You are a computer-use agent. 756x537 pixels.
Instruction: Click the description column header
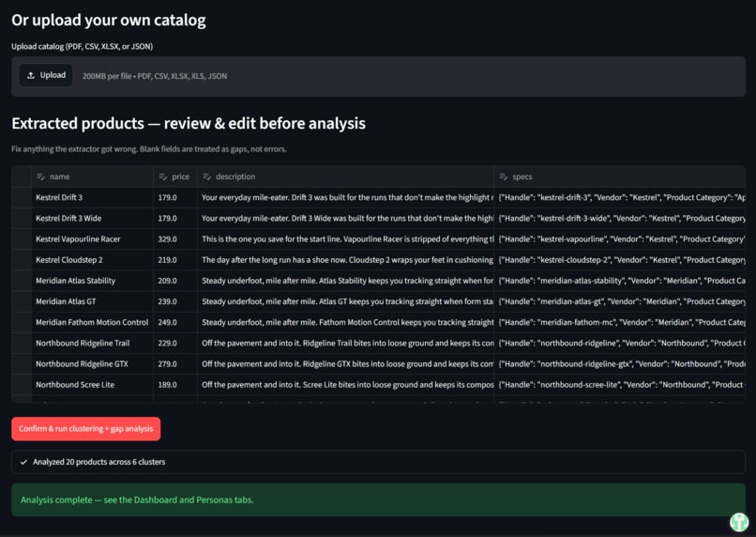tap(345, 176)
